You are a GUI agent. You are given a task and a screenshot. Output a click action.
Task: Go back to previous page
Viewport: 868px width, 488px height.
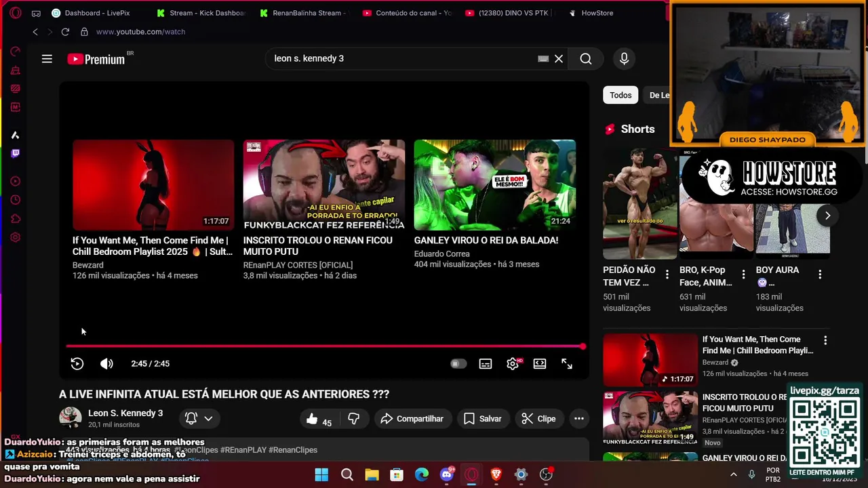coord(35,32)
